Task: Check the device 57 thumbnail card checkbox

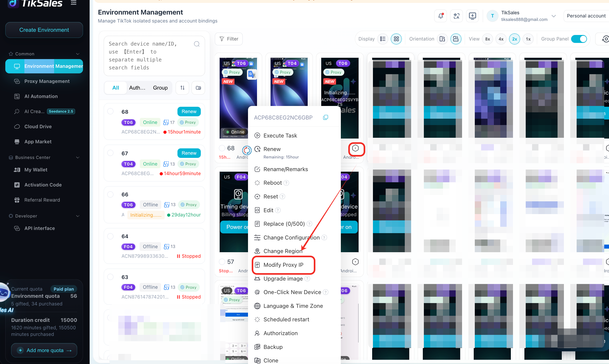Action: [x=222, y=262]
